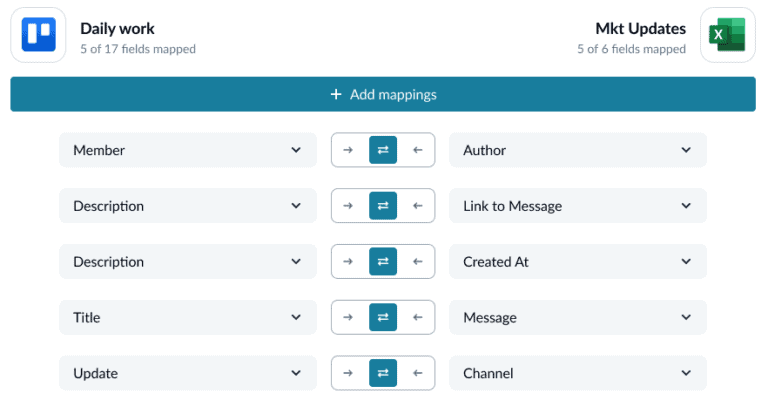This screenshot has height=400, width=768.
Task: Choose right arrow direction for Link to Message row
Action: point(348,206)
